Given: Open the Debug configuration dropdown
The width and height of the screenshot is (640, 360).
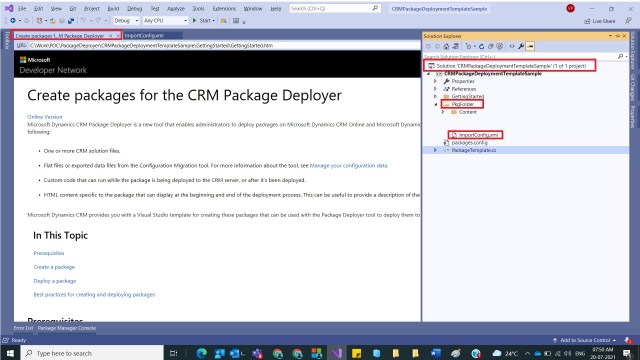Looking at the screenshot, I should pos(126,20).
